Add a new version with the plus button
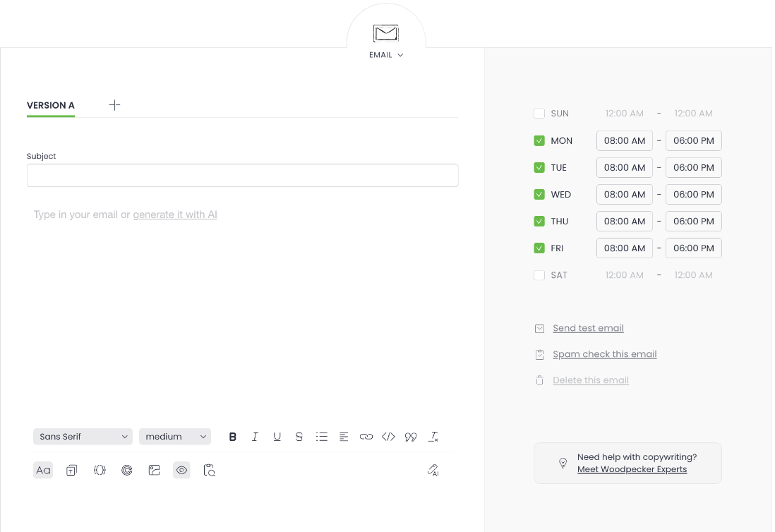The width and height of the screenshot is (775, 532). pos(114,104)
